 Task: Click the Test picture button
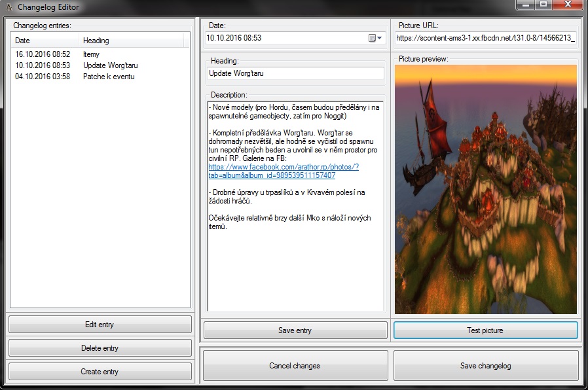point(485,330)
